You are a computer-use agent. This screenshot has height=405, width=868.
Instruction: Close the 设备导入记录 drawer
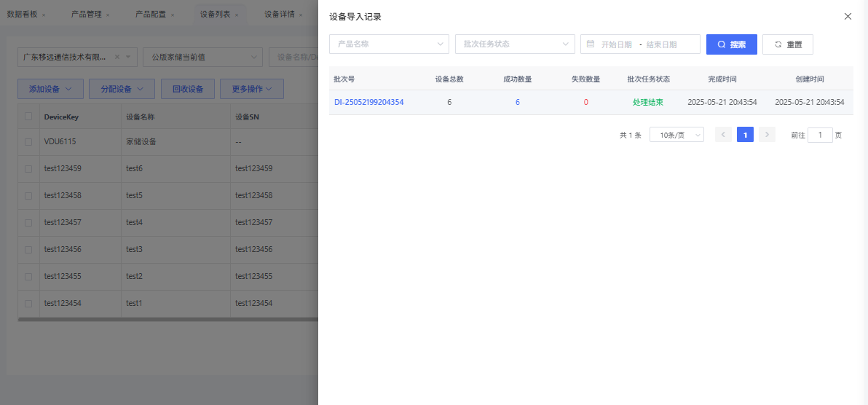[848, 16]
